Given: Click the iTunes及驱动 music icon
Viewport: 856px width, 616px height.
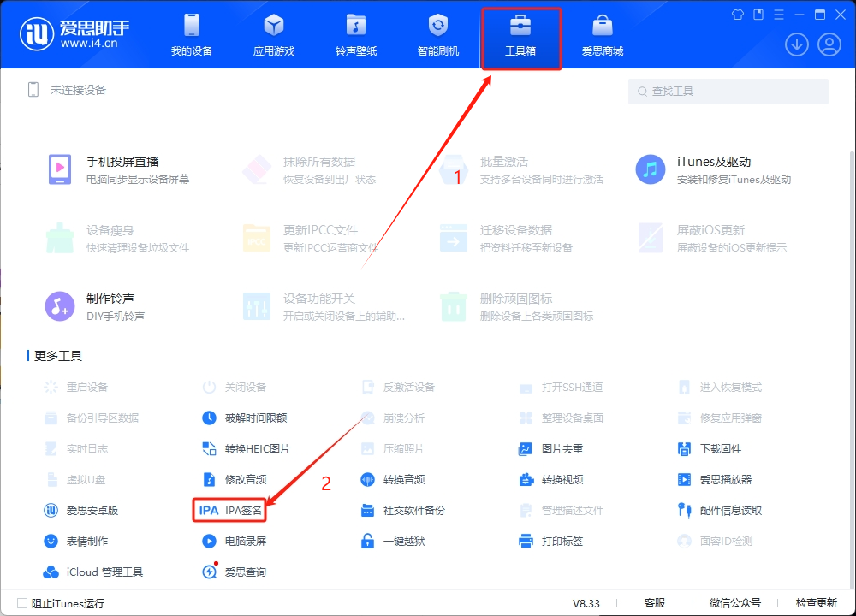Looking at the screenshot, I should 651,169.
